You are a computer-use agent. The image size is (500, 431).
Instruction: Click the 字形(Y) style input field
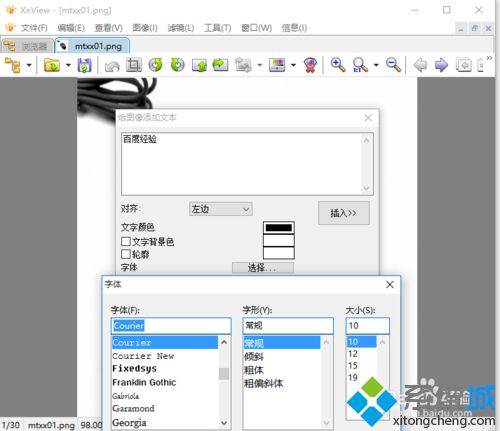click(x=288, y=326)
